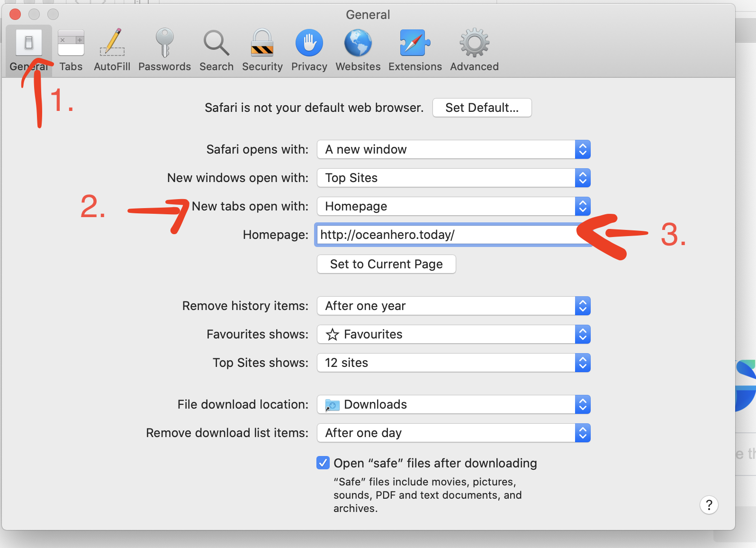The image size is (756, 548).
Task: Click into the Homepage URL field
Action: (x=445, y=235)
